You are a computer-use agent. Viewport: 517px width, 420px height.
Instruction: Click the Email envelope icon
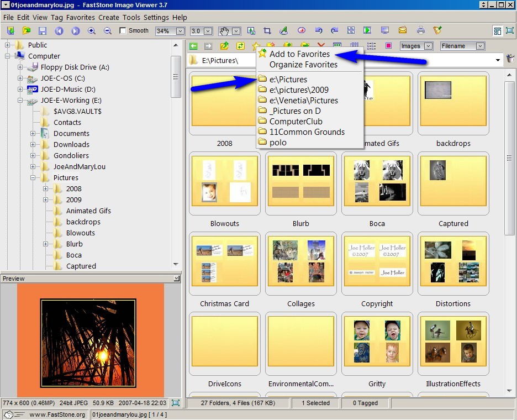coord(403,30)
